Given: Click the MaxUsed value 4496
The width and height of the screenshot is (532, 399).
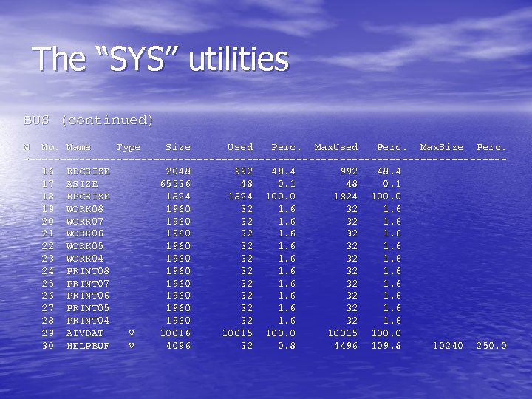Looking at the screenshot, I should 345,346.
